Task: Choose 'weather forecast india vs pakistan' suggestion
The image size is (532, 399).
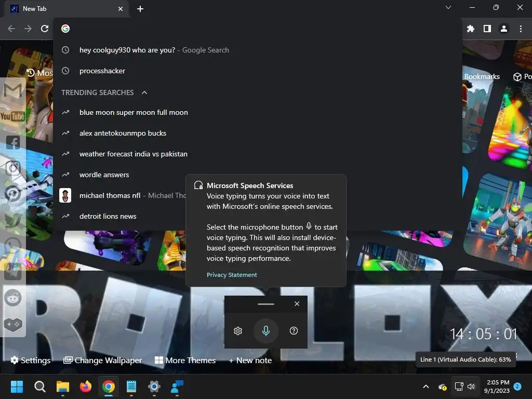Action: pos(258,154)
